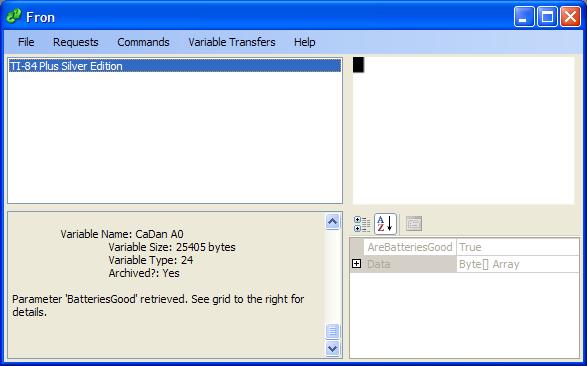587x366 pixels.
Task: Select the Alphabetical sort icon
Action: pos(385,224)
